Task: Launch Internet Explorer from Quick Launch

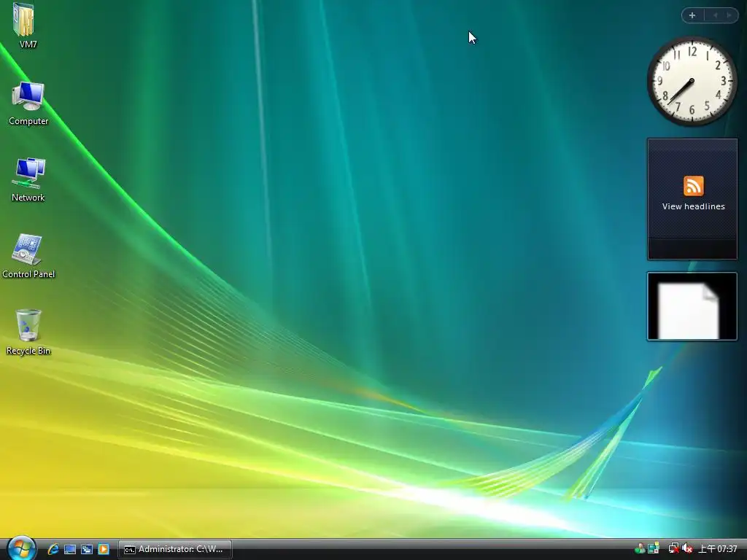Action: [x=53, y=549]
